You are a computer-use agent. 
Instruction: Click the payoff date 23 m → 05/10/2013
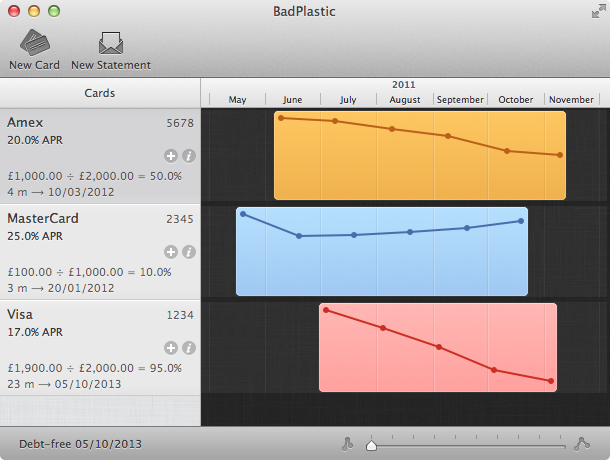64,384
